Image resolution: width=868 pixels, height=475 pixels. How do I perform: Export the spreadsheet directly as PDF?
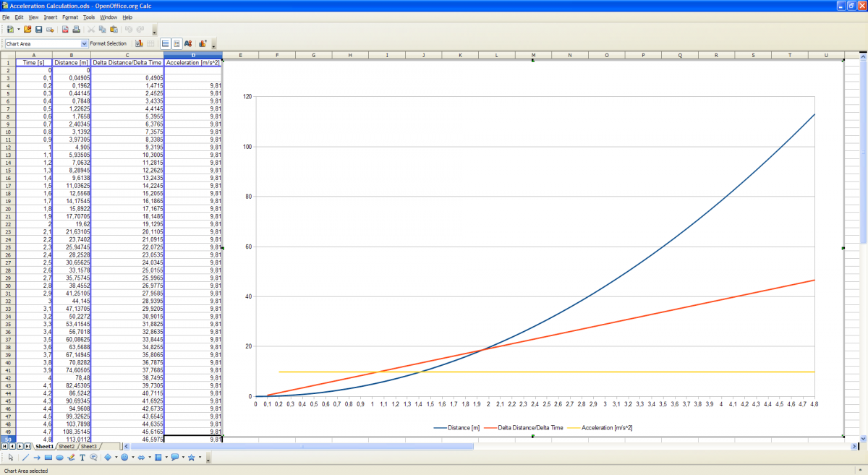(65, 30)
